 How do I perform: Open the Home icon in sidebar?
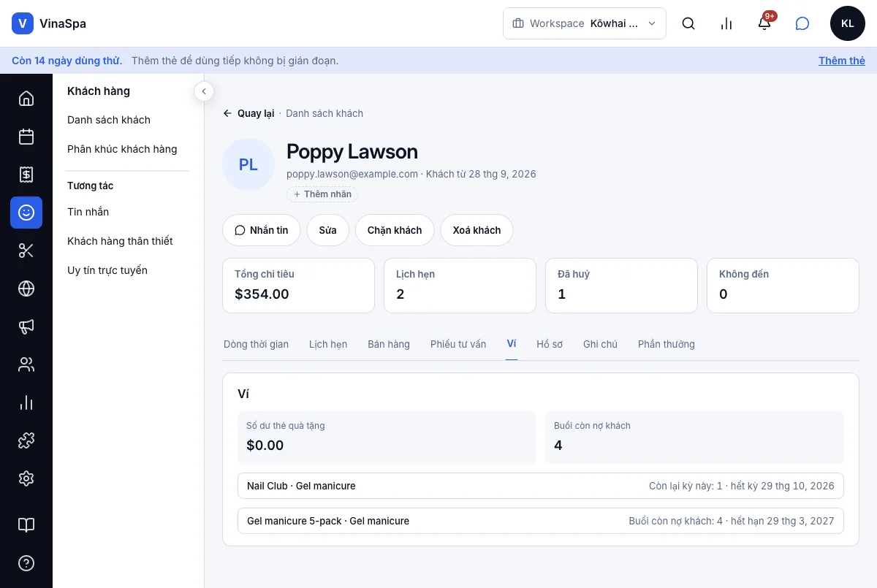[26, 99]
